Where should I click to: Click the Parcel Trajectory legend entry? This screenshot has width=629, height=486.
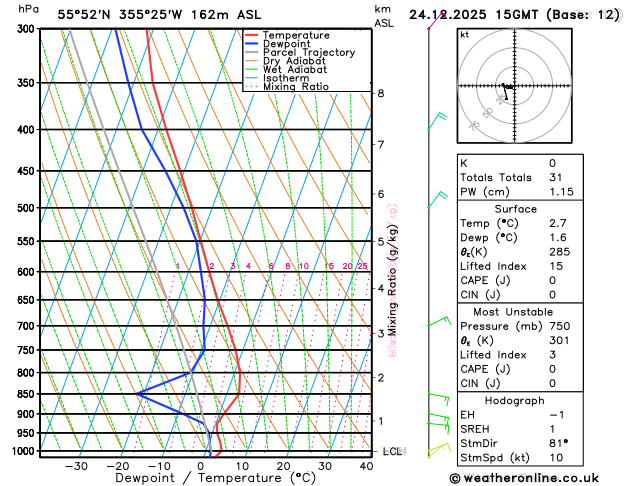click(300, 53)
